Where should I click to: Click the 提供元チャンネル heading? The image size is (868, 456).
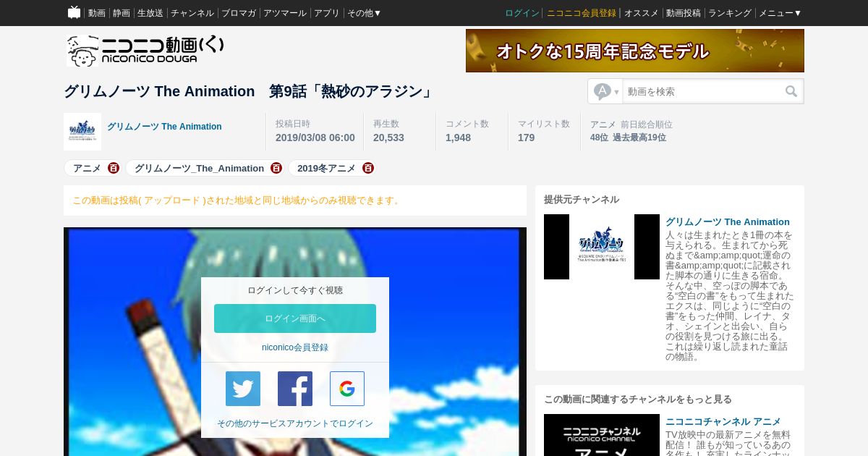(582, 200)
